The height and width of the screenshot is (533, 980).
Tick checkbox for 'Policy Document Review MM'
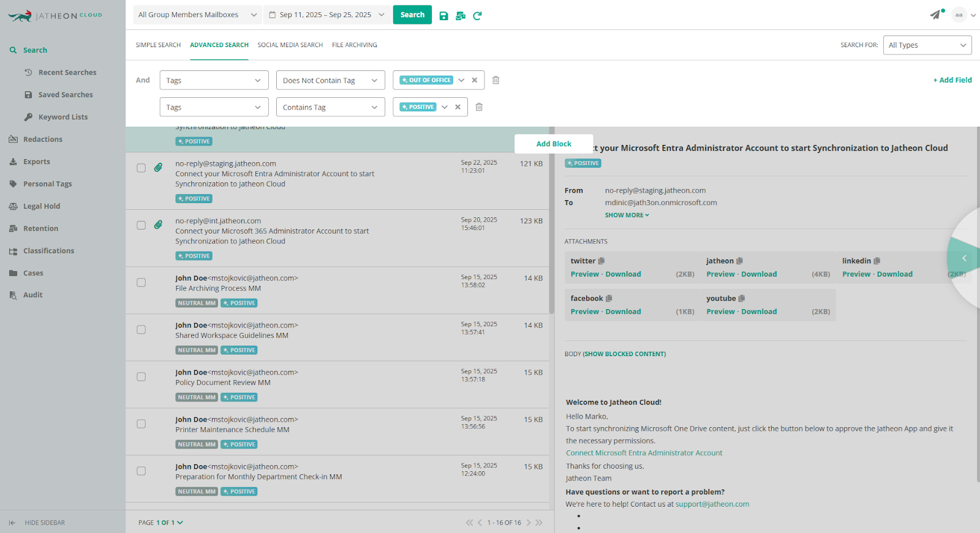[x=141, y=377]
